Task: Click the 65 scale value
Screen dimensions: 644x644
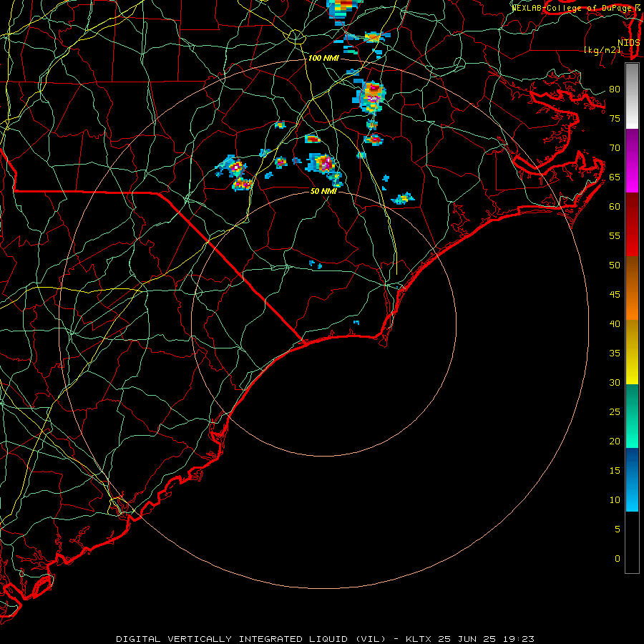Action: click(615, 177)
